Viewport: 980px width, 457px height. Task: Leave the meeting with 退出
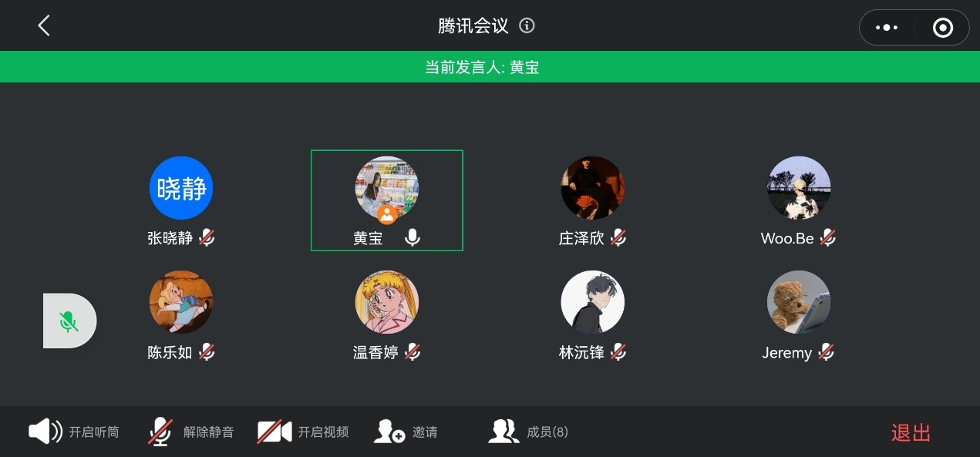point(911,432)
